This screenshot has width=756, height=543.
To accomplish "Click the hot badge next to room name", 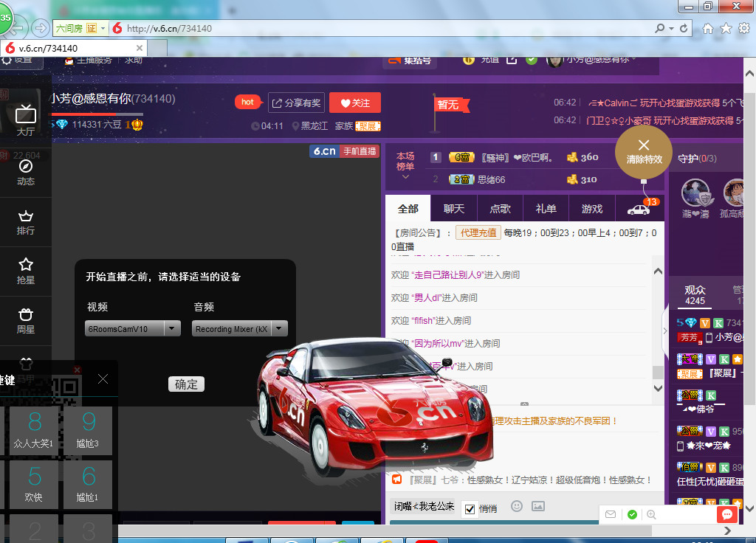I will pos(248,102).
